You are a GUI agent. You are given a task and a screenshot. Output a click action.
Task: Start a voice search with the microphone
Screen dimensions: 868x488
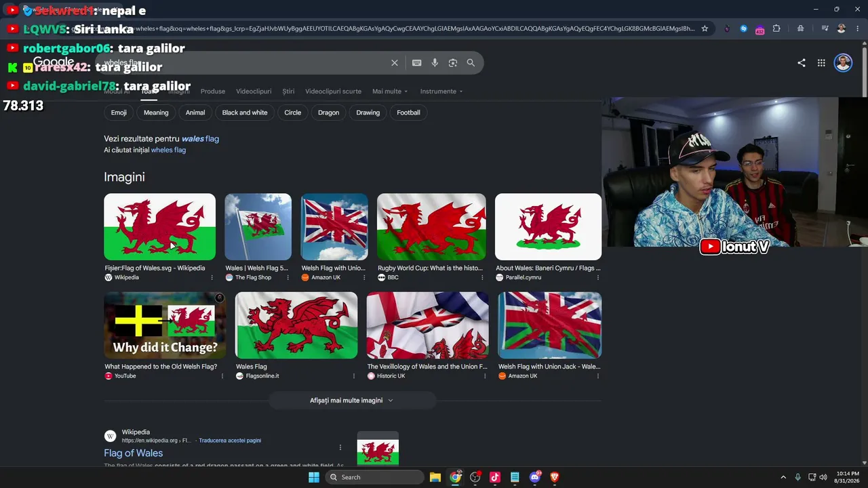tap(435, 63)
